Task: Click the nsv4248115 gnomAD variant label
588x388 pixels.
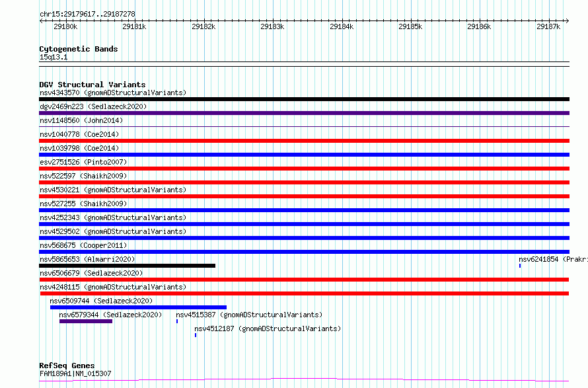Action: 113,287
